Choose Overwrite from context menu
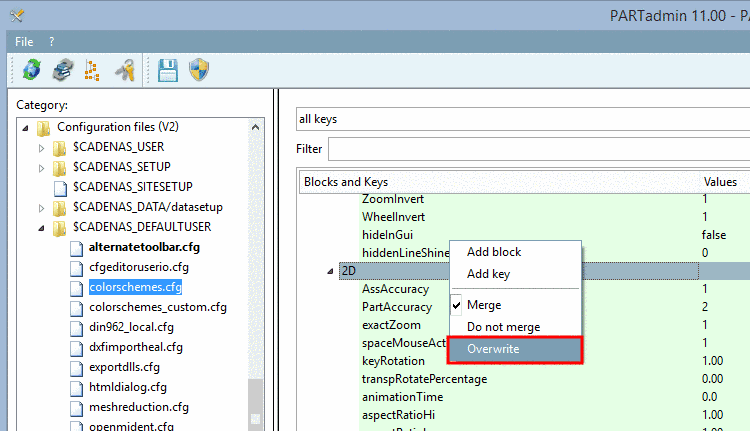750x431 pixels. coord(516,349)
